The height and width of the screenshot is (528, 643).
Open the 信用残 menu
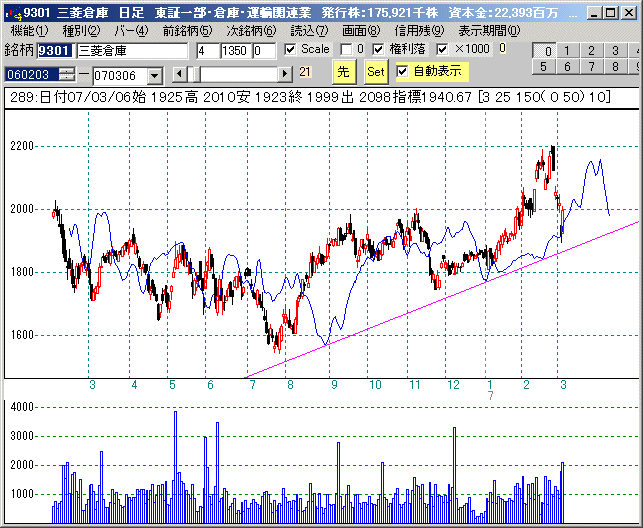coord(422,30)
